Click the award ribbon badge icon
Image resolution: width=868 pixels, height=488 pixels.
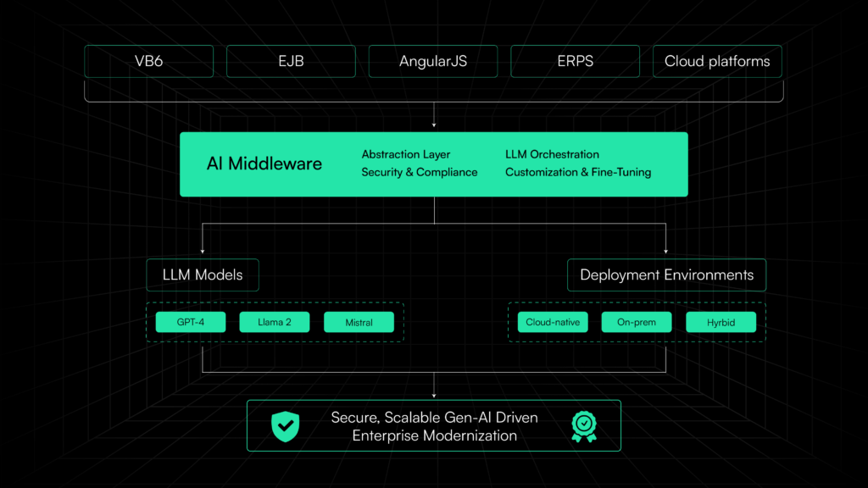click(x=583, y=426)
